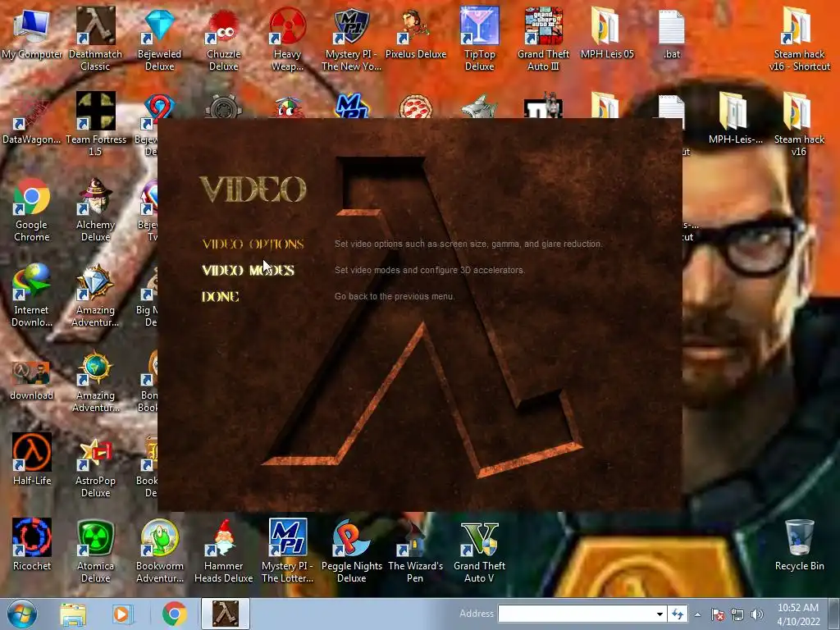Open Peggle Nights Deluxe icon

[351, 550]
